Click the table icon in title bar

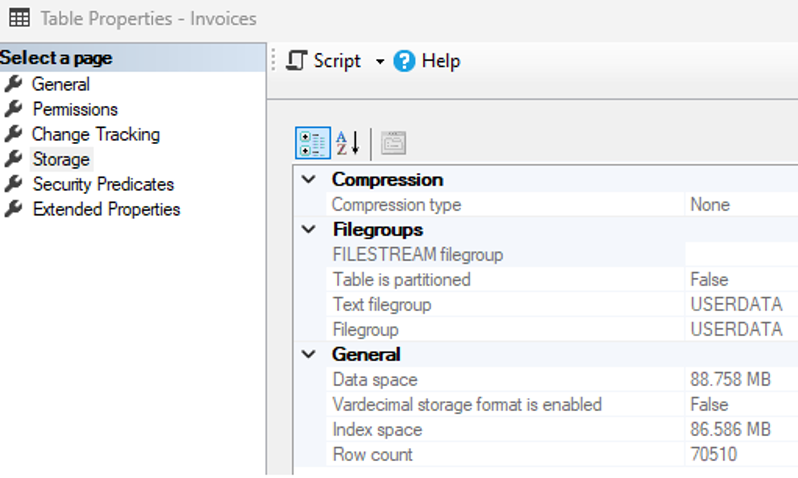(x=19, y=18)
